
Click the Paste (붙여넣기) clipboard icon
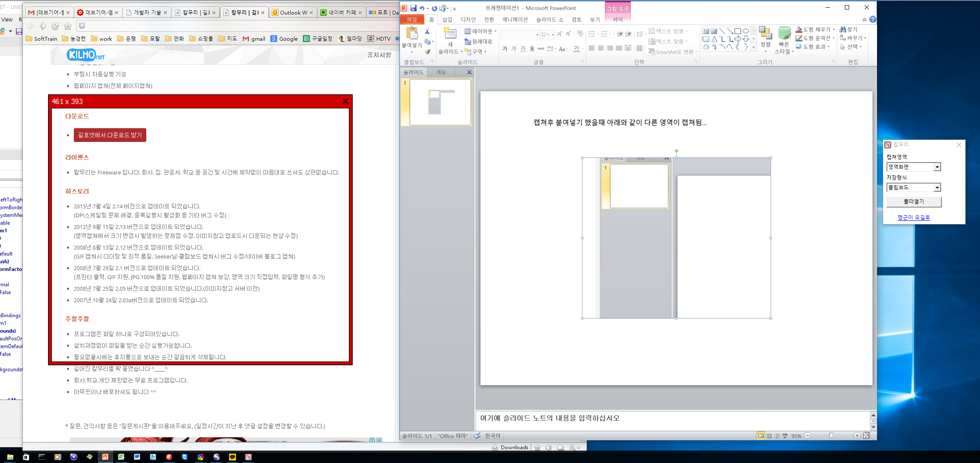(x=412, y=33)
